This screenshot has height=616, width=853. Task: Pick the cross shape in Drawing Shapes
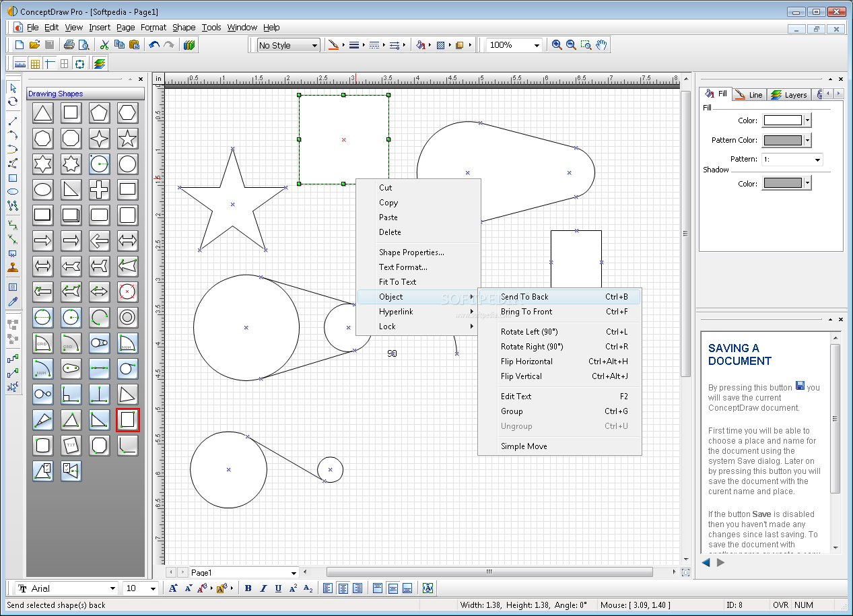tap(100, 190)
